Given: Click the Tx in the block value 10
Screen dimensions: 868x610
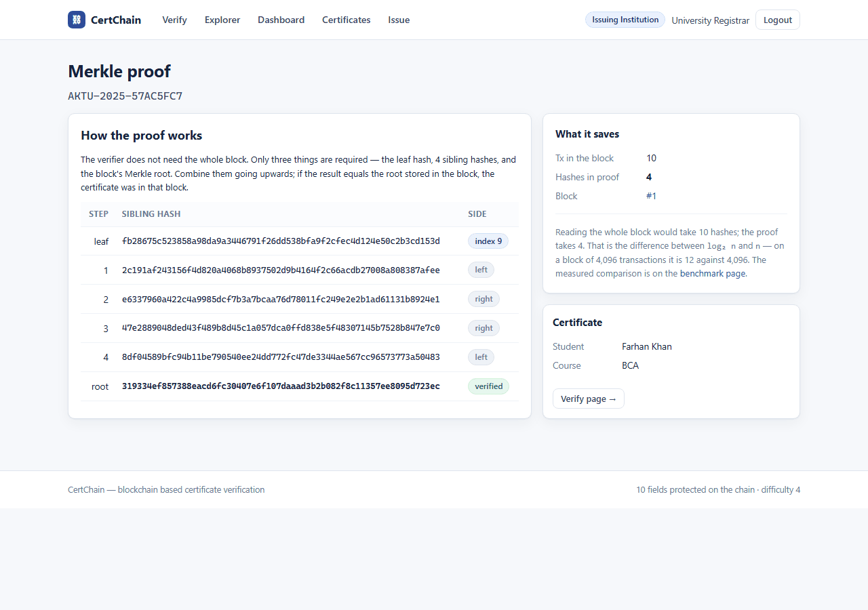Looking at the screenshot, I should 651,158.
